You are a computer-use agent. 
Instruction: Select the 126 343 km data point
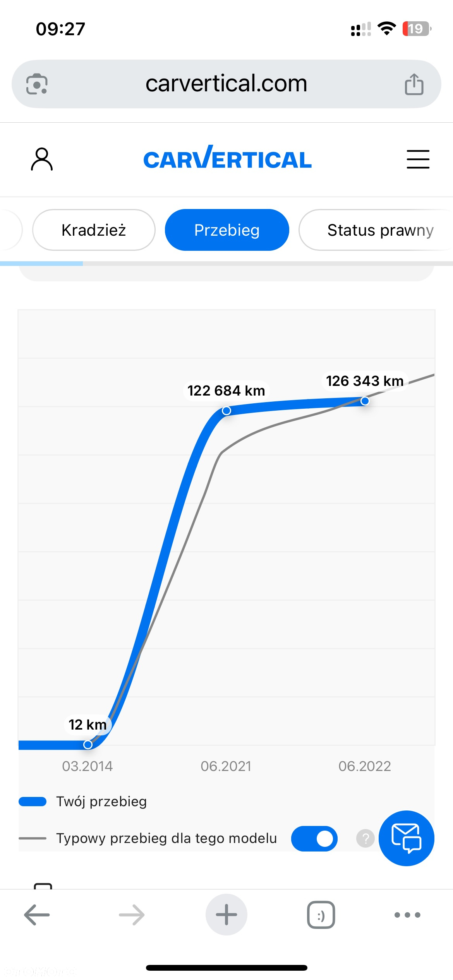(365, 401)
